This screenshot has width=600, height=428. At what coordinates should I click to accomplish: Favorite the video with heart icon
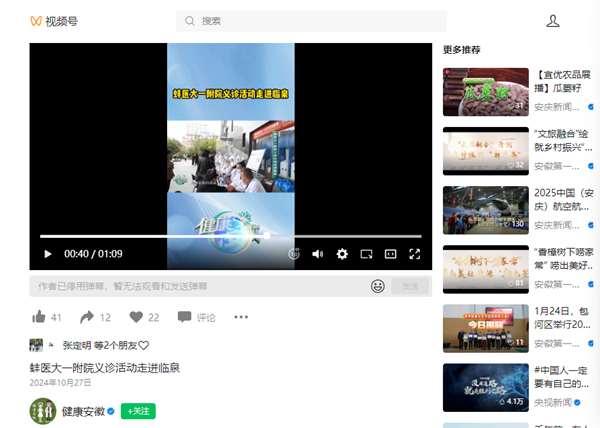[x=136, y=317]
